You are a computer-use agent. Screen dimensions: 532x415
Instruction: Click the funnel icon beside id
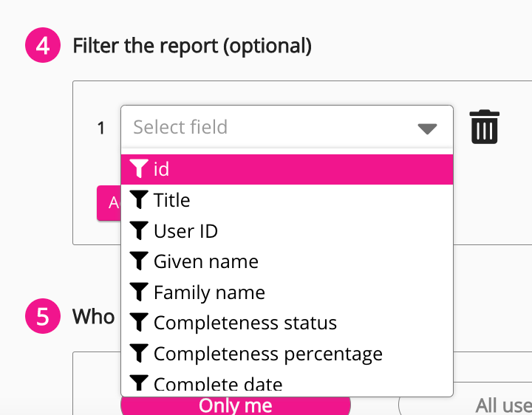pyautogui.click(x=139, y=169)
